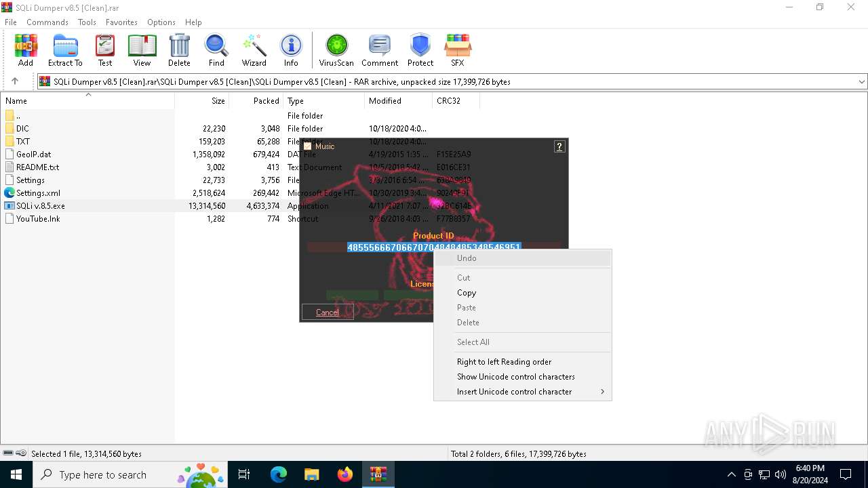This screenshot has width=868, height=488.
Task: Open the Commands menu
Action: coord(47,22)
